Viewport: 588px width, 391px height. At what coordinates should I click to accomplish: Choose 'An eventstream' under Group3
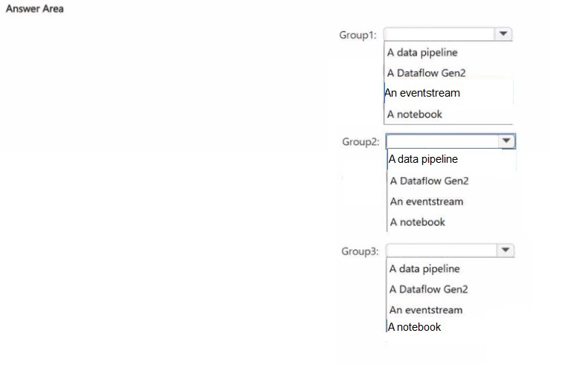point(426,310)
